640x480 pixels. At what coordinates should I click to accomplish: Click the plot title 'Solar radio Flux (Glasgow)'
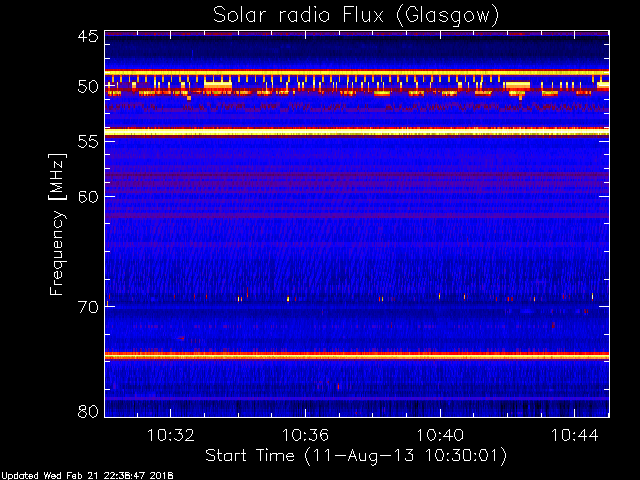[356, 16]
